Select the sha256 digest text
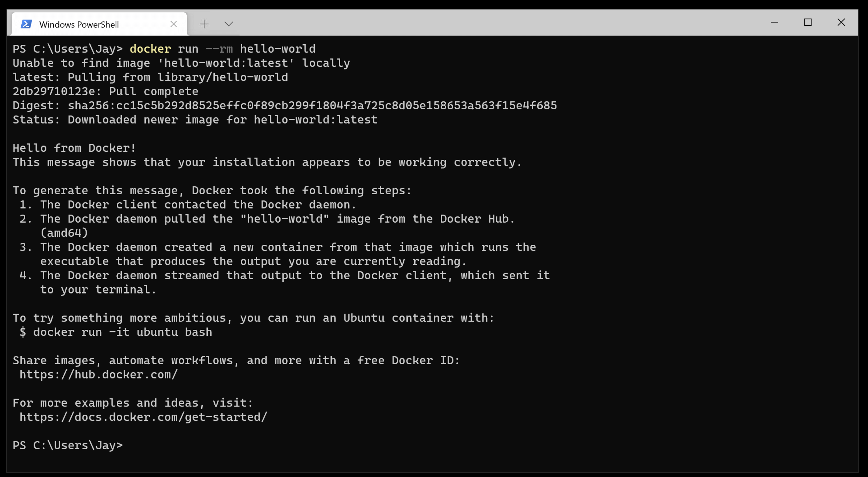Image resolution: width=868 pixels, height=477 pixels. 310,105
